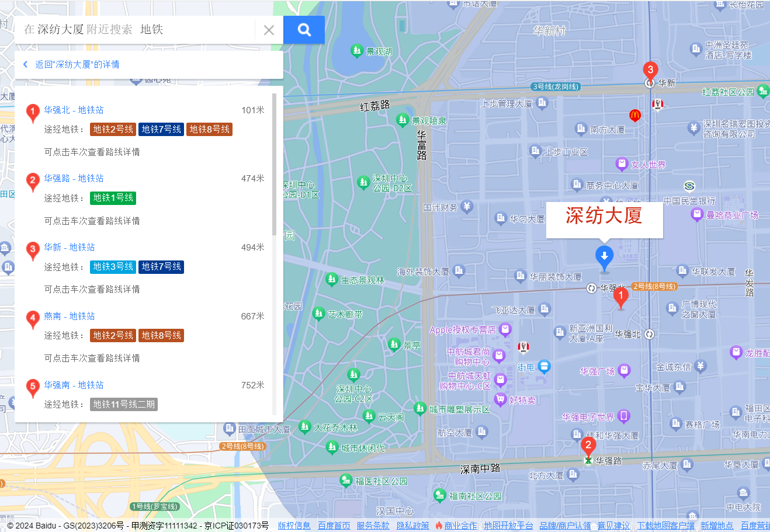Image resolution: width=770 pixels, height=532 pixels.
Task: Click red map pin 2 at 华强路
Action: point(588,447)
